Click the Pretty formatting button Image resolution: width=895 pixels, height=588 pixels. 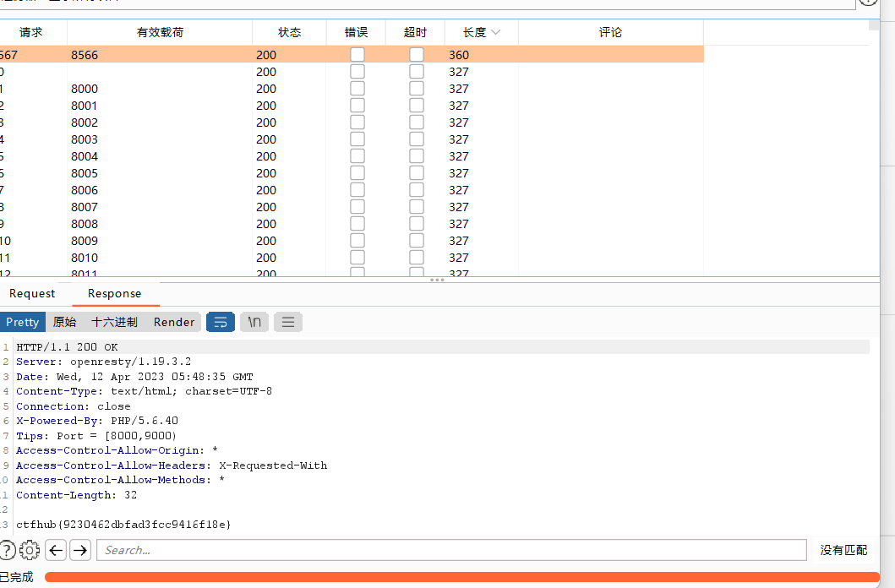click(x=23, y=322)
